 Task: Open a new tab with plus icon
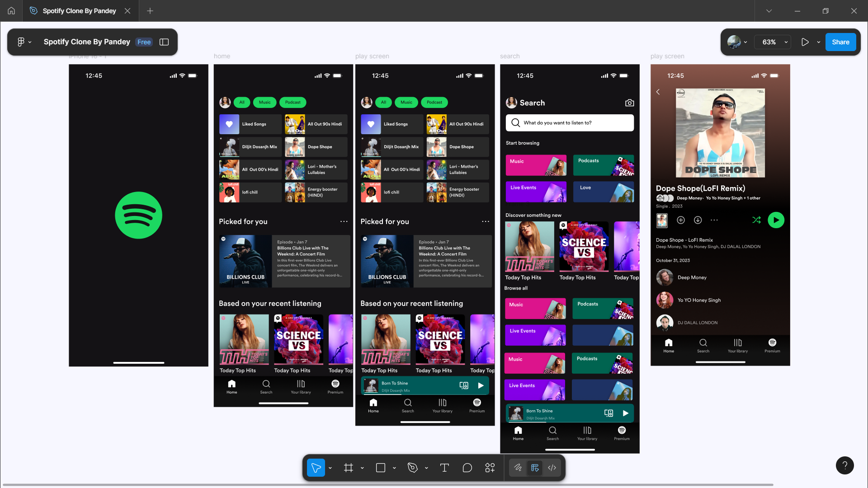point(150,11)
